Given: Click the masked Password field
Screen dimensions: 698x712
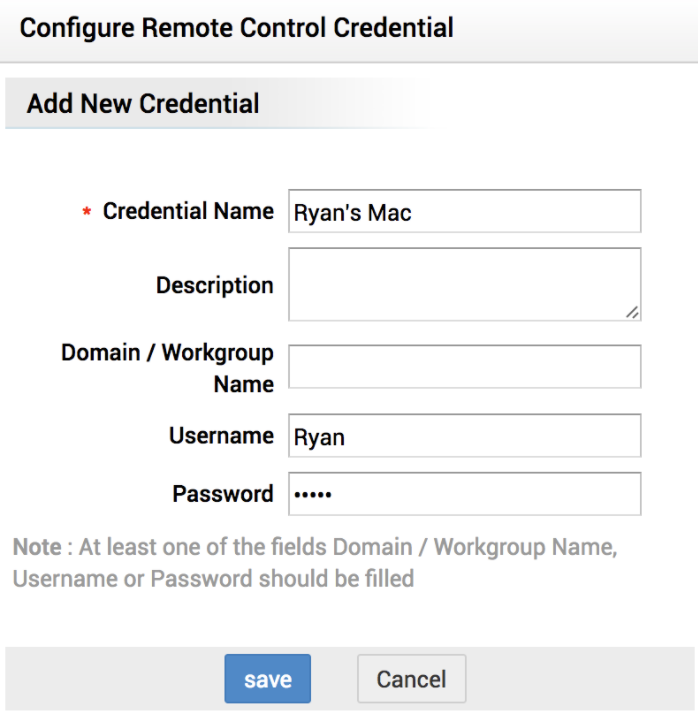Looking at the screenshot, I should click(464, 494).
